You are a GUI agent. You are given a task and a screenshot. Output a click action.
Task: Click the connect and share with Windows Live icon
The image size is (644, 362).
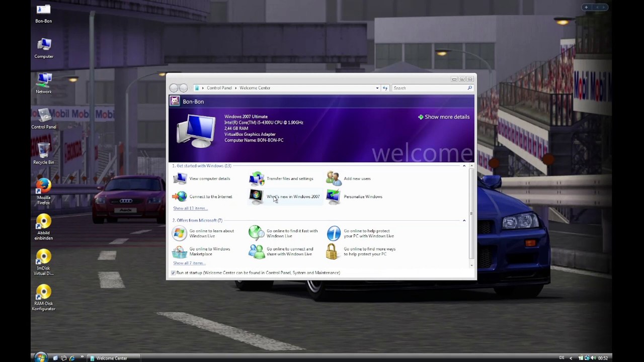(256, 251)
